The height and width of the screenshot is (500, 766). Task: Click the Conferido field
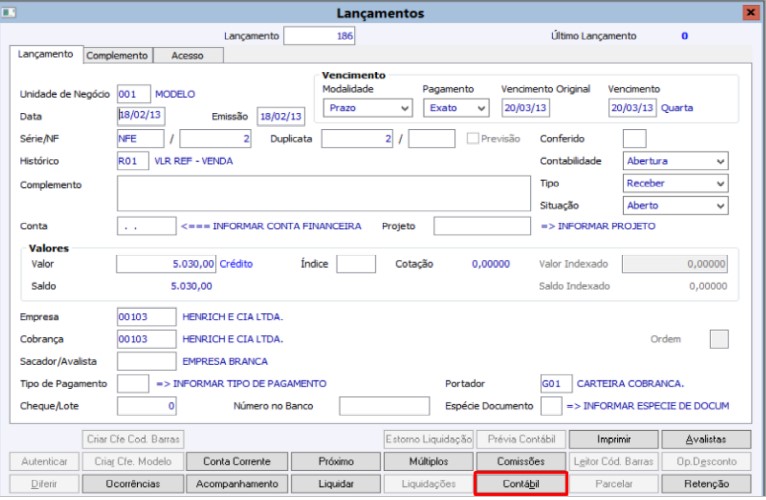pyautogui.click(x=635, y=138)
